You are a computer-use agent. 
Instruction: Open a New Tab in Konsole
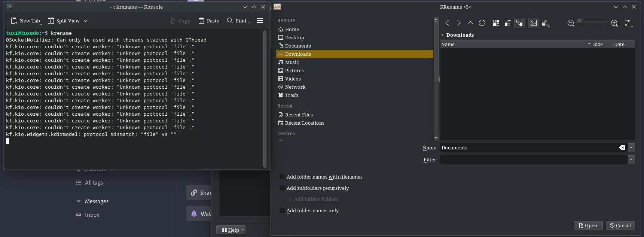tap(25, 21)
